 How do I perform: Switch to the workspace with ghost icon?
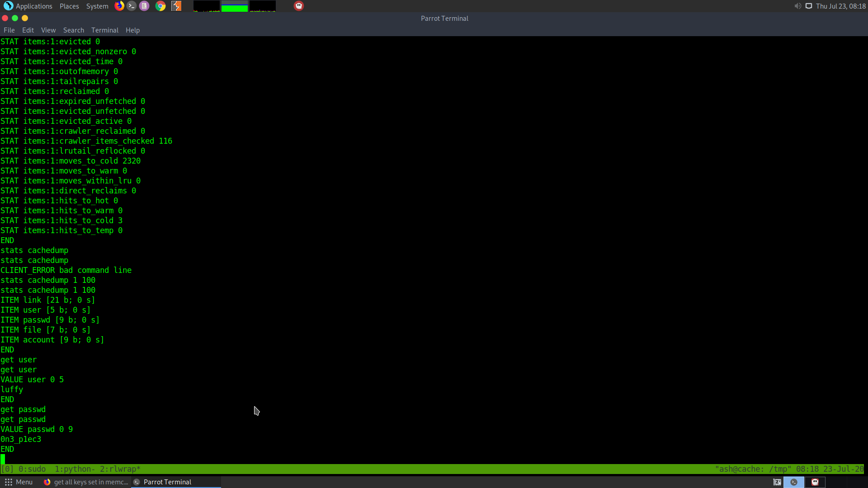coord(815,482)
